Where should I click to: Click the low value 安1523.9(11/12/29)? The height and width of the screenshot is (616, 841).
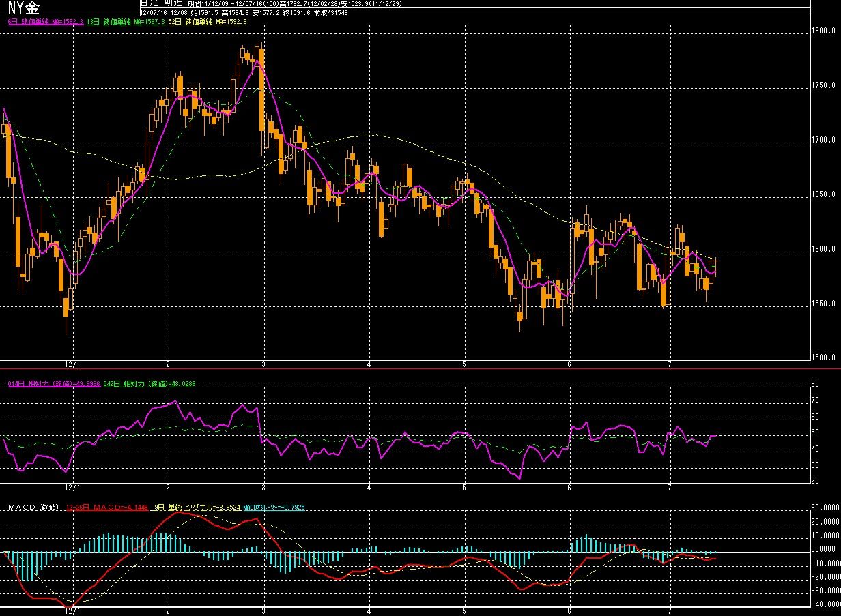[x=371, y=4]
